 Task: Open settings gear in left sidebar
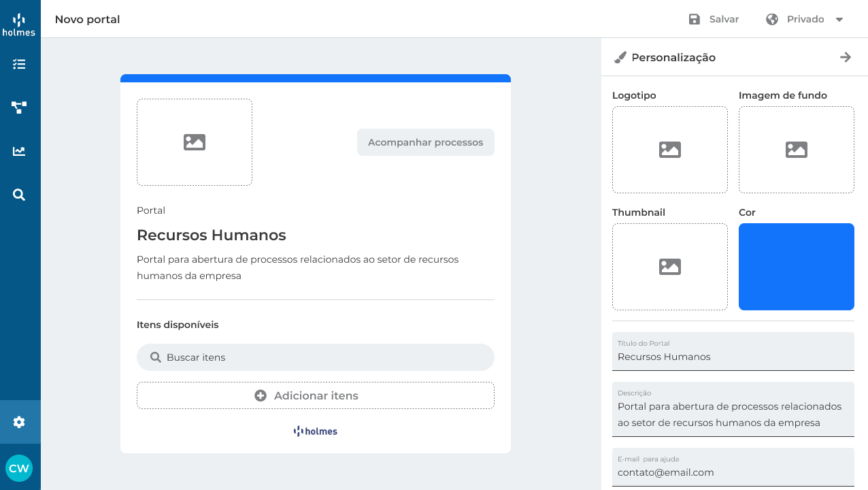19,422
